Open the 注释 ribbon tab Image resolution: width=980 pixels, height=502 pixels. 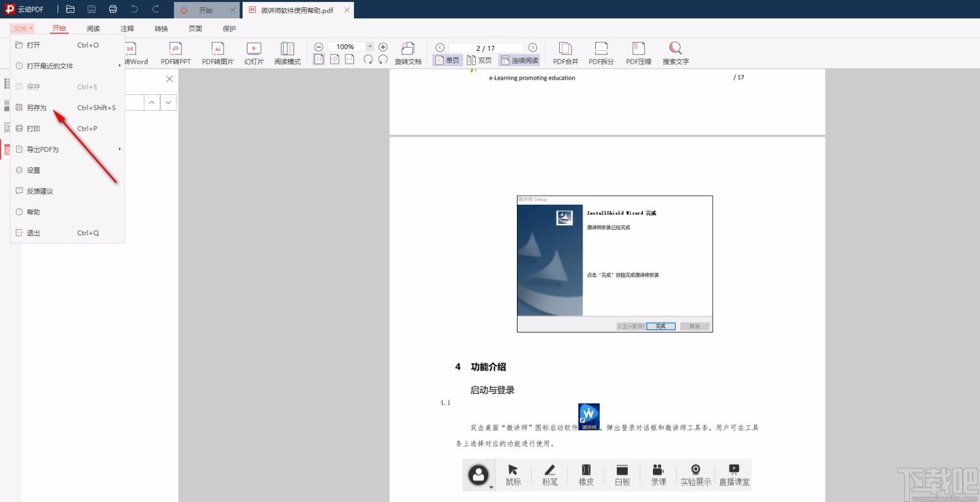click(x=127, y=29)
